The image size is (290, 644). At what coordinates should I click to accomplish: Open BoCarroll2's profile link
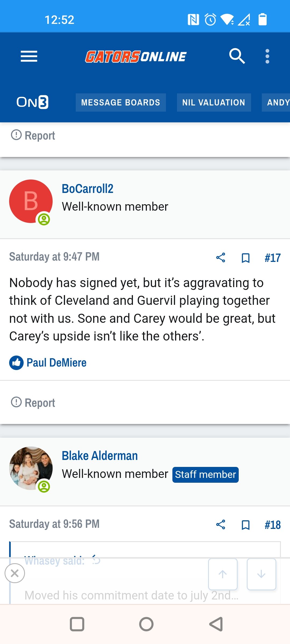(x=88, y=189)
